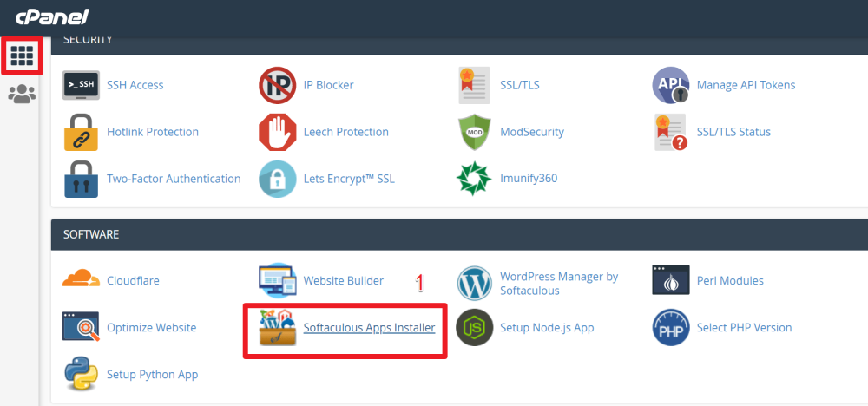The image size is (868, 406).
Task: Open Hotlink Protection link
Action: [153, 132]
